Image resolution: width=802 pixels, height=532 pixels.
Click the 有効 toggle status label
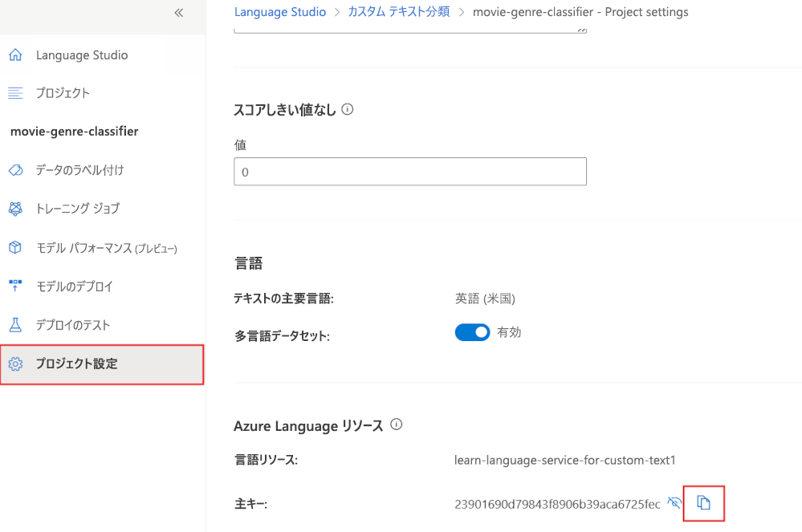pyautogui.click(x=509, y=332)
